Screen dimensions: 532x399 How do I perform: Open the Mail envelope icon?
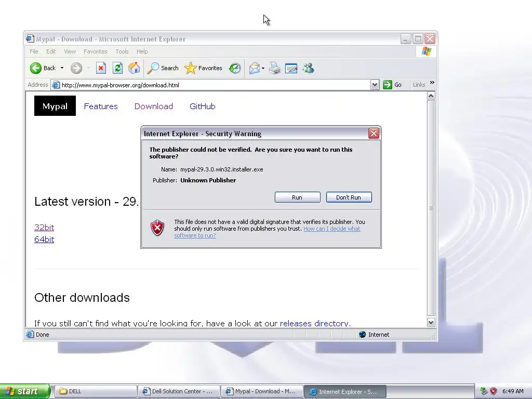(255, 68)
